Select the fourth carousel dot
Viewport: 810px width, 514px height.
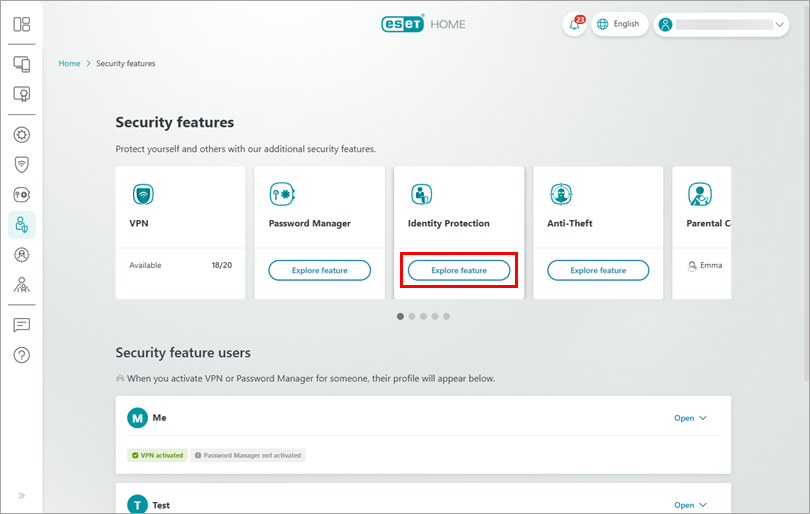(435, 316)
